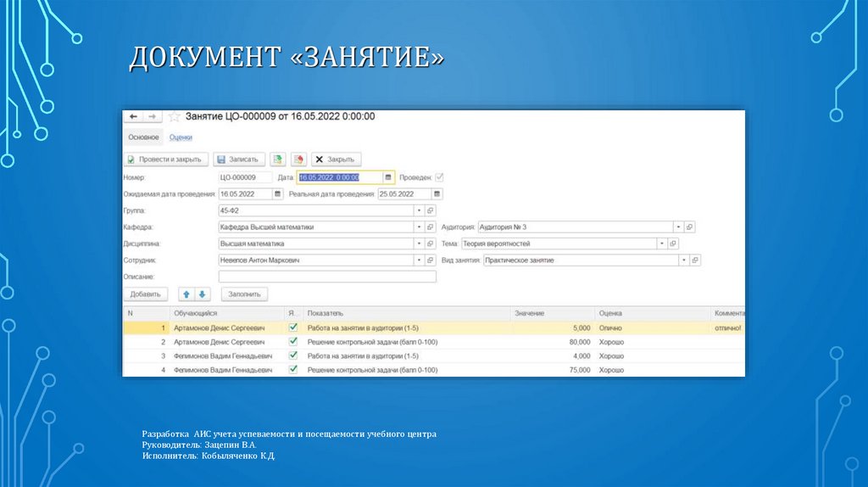Click value 75,000 in the table
Viewport: 868px width, 487px height.
point(580,370)
